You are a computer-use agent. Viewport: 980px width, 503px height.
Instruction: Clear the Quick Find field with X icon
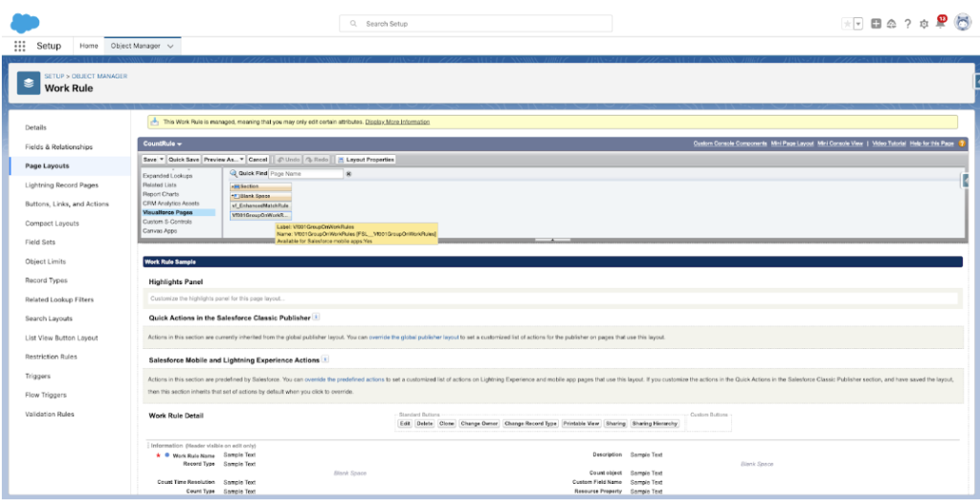(x=348, y=174)
